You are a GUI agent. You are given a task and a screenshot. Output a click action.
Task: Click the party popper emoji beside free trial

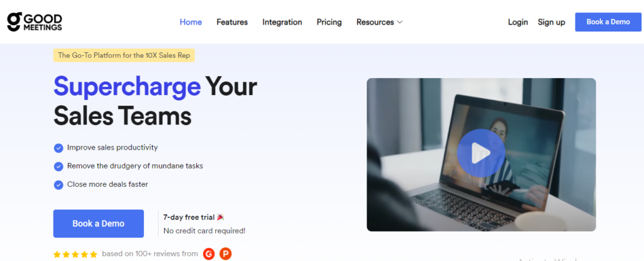pyautogui.click(x=221, y=217)
